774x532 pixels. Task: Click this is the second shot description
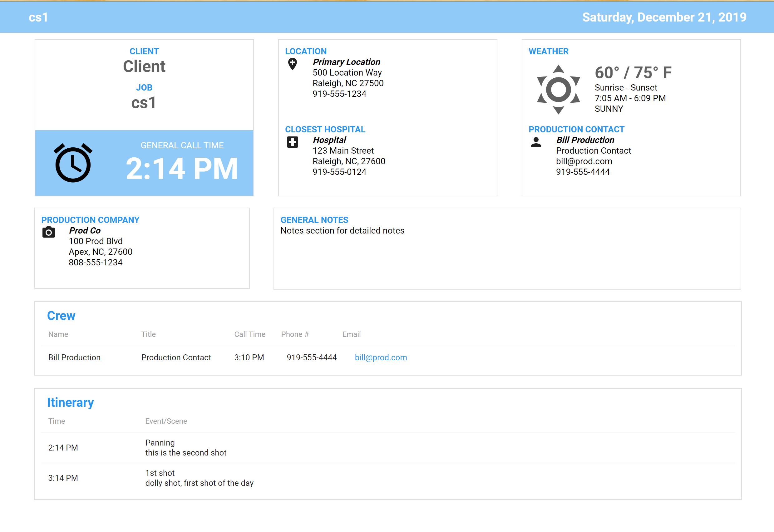coord(186,453)
